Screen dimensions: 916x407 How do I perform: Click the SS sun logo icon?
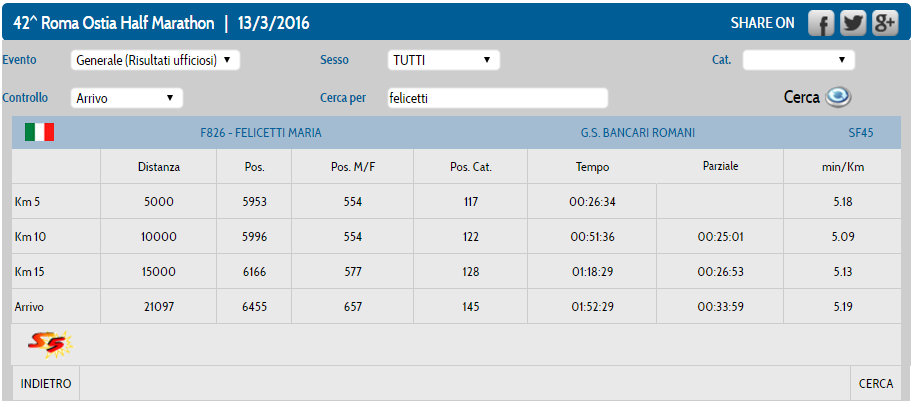(49, 344)
